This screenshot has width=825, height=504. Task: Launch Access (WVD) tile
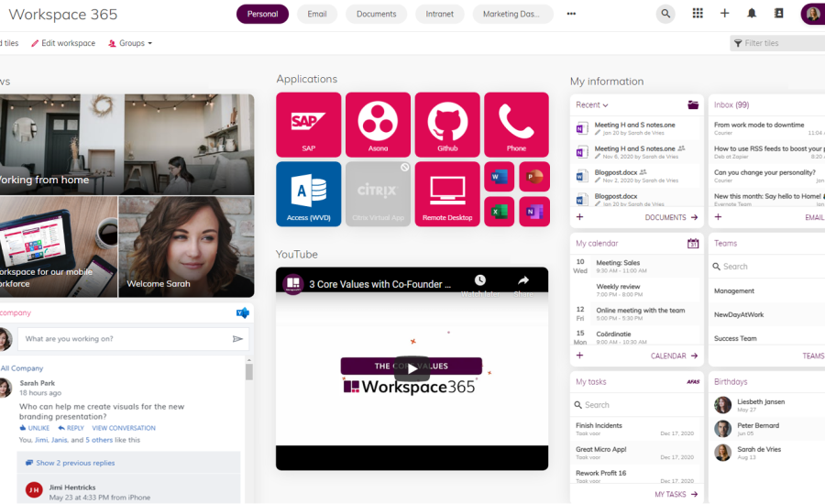(x=308, y=194)
